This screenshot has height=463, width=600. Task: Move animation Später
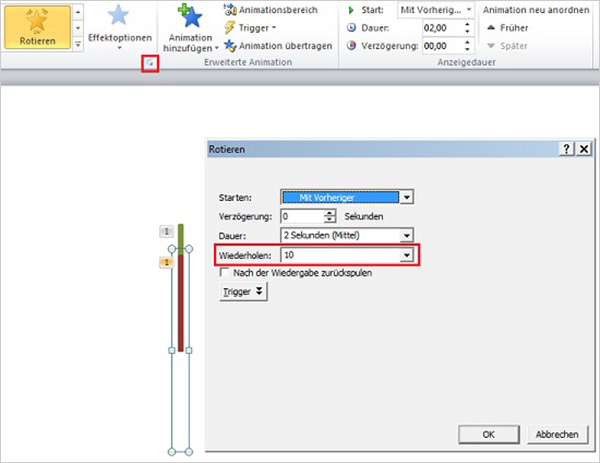coord(507,46)
